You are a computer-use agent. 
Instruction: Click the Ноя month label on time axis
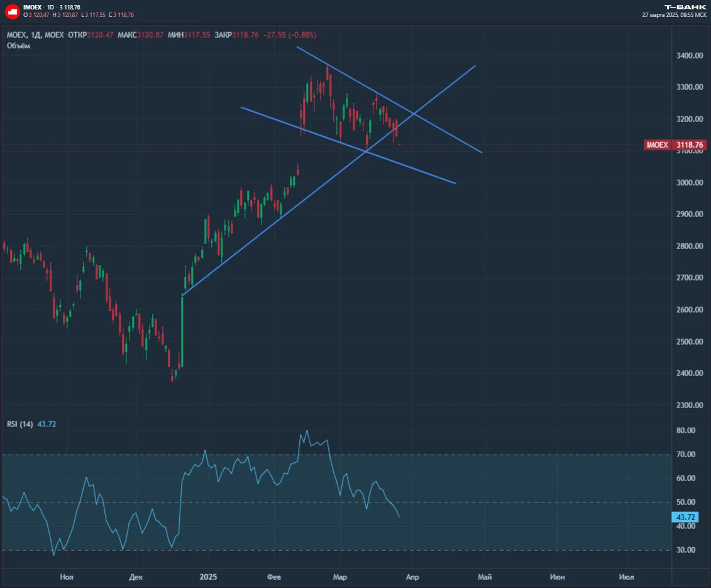pos(67,577)
